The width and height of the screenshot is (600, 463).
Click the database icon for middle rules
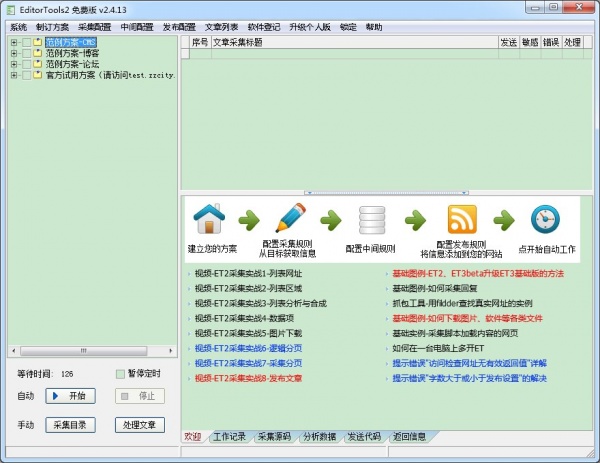tap(372, 220)
